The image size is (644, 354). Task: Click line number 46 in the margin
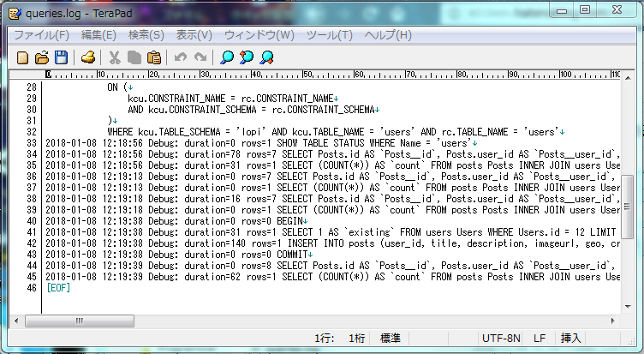pos(32,288)
